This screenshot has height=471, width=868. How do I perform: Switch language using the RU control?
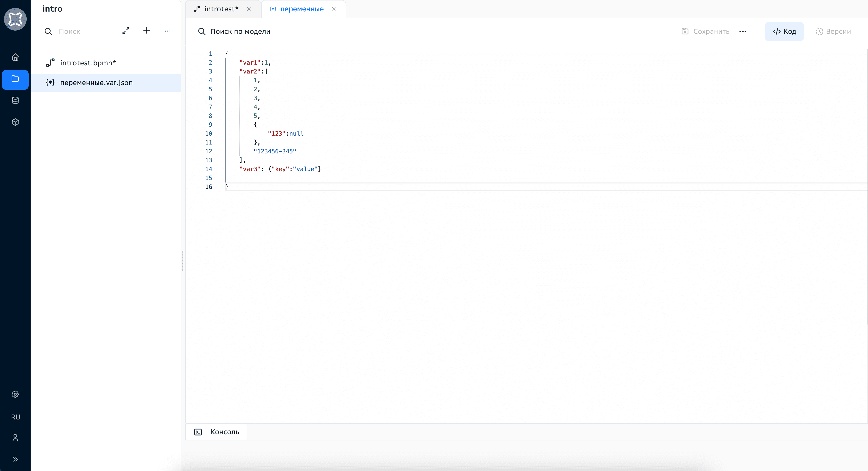pyautogui.click(x=15, y=417)
